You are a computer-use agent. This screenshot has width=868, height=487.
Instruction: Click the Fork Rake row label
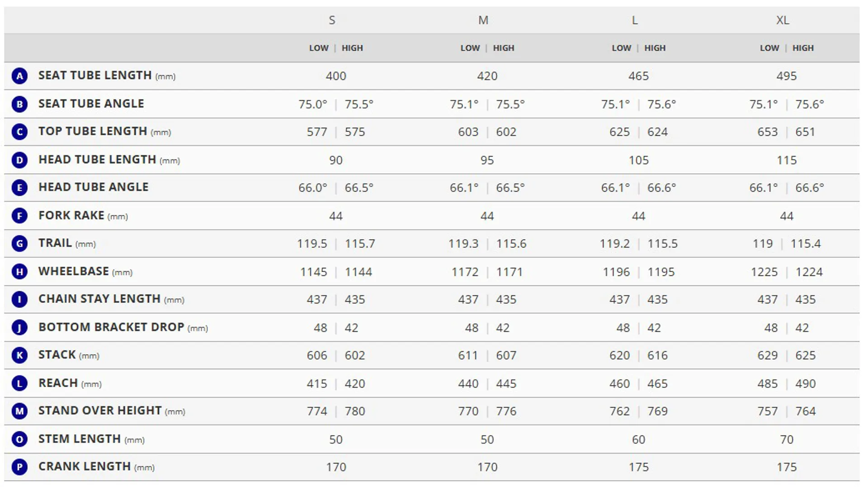point(71,216)
